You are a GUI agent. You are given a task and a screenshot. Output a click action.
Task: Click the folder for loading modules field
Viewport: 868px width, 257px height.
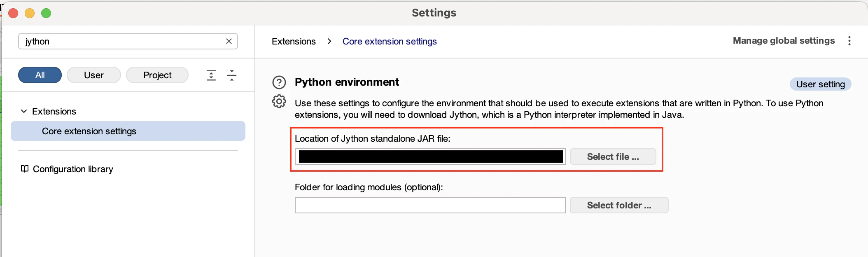click(x=430, y=205)
